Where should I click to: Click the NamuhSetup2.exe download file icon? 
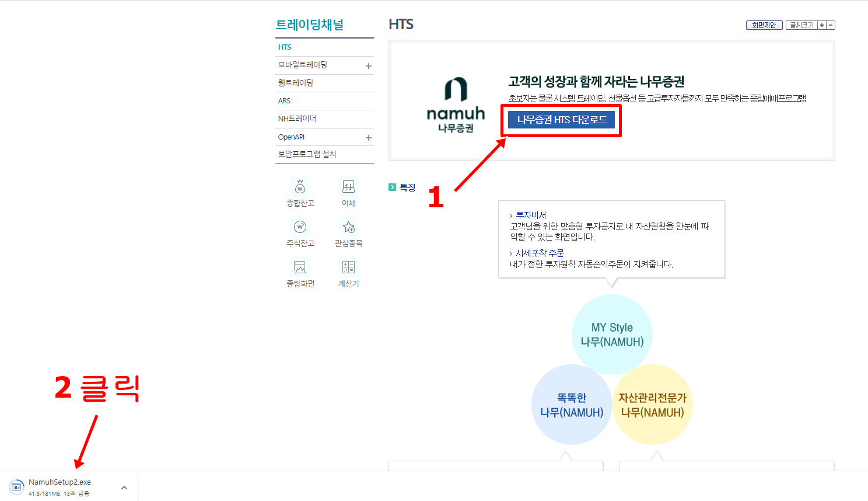pyautogui.click(x=16, y=487)
